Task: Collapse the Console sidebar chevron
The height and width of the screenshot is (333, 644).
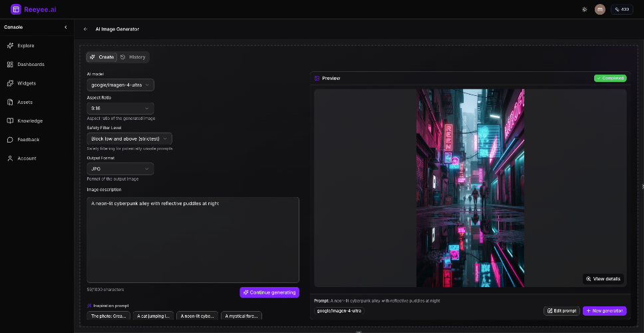Action: pos(66,27)
